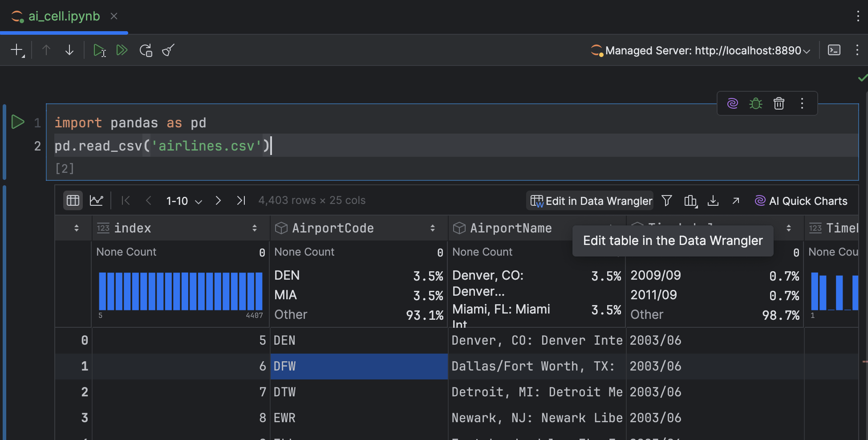
Task: Open AI Quick Charts
Action: tap(801, 201)
